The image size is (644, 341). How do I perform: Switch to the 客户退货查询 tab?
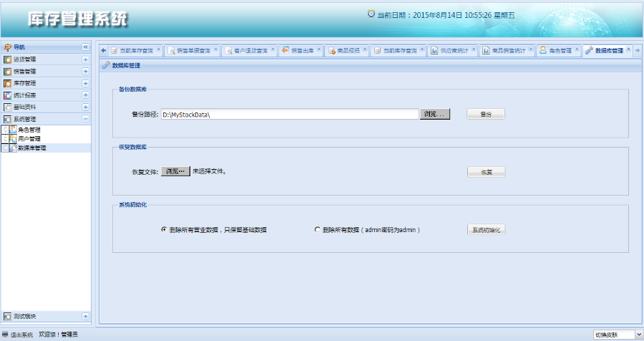coord(250,51)
